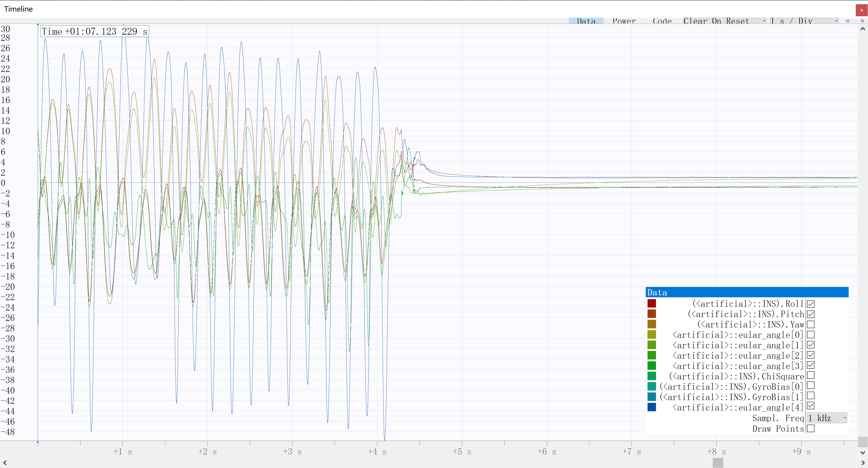Enable the INS ChiSquare trace checkbox
The image size is (868, 468).
point(811,375)
